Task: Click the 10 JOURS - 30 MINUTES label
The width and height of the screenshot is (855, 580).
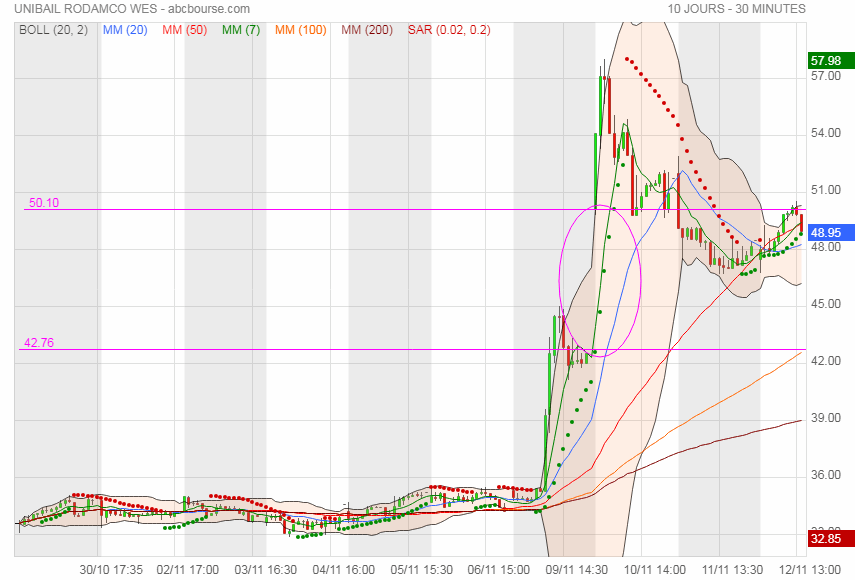Action: (x=736, y=9)
